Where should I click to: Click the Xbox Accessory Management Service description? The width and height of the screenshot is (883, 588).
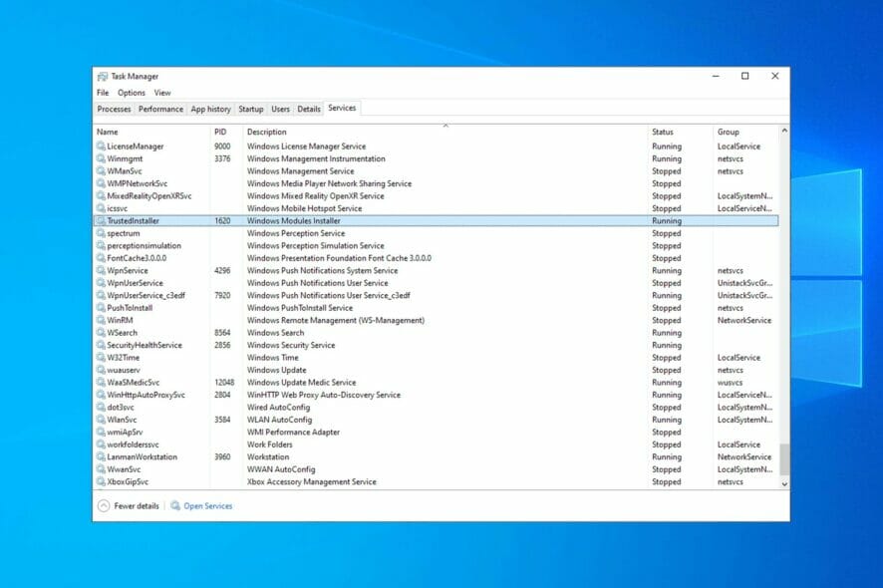tap(311, 481)
